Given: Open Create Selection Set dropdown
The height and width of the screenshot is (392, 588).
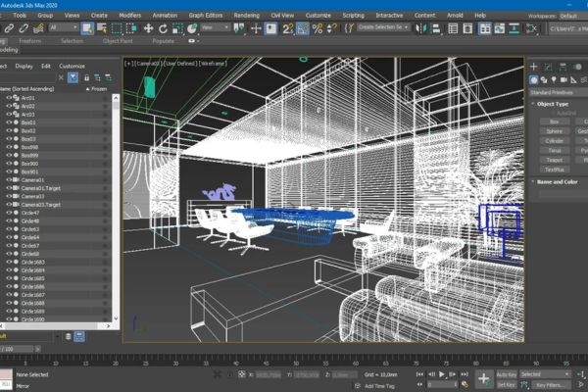Looking at the screenshot, I should [383, 27].
